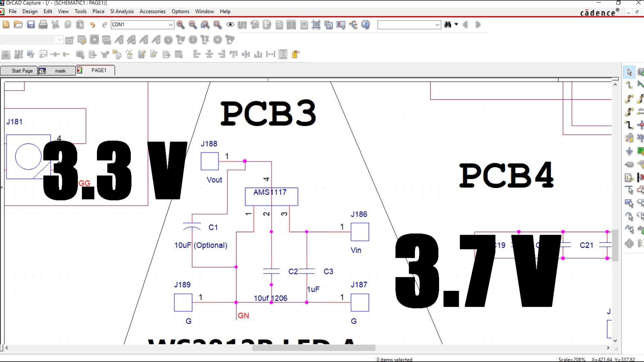
Task: Select the Place Ground symbol tool
Action: click(x=629, y=151)
